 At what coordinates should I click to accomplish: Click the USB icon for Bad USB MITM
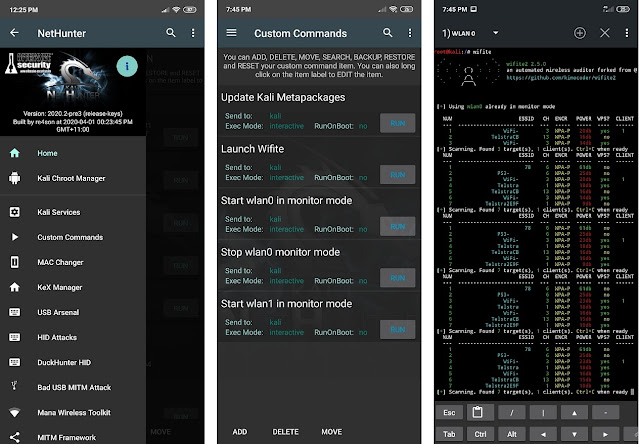point(14,385)
